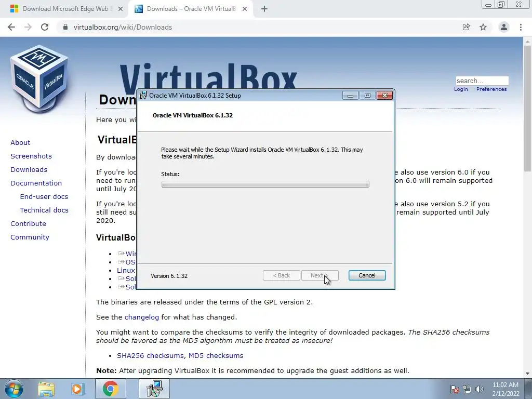The height and width of the screenshot is (399, 532).
Task: Open the Windows Start menu
Action: pos(14,389)
